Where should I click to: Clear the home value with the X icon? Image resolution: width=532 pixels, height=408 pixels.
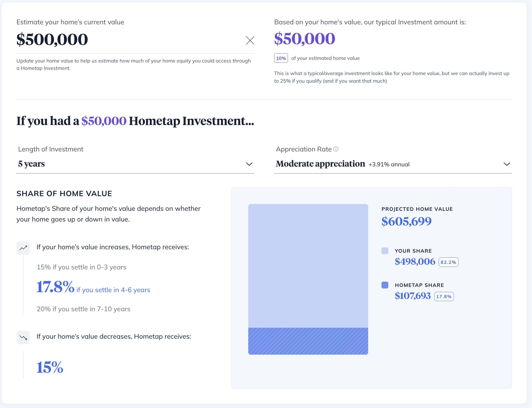click(250, 40)
